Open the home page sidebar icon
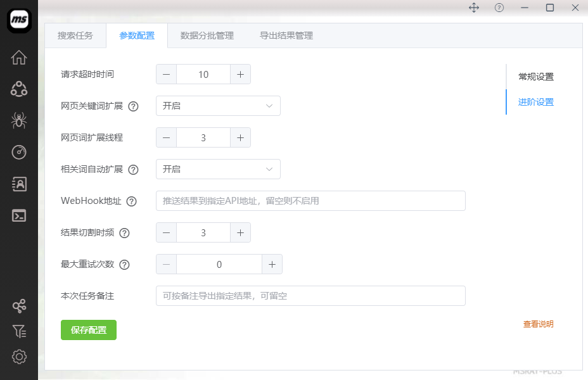588x380 pixels. pyautogui.click(x=19, y=58)
